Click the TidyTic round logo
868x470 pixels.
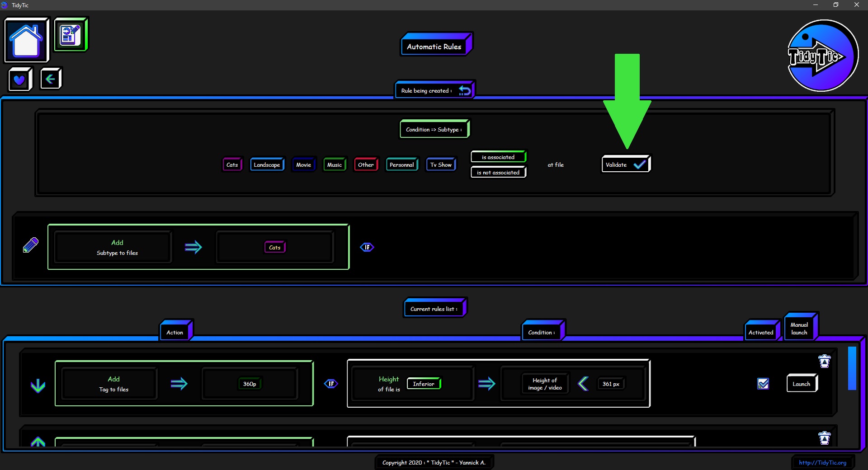pos(822,56)
